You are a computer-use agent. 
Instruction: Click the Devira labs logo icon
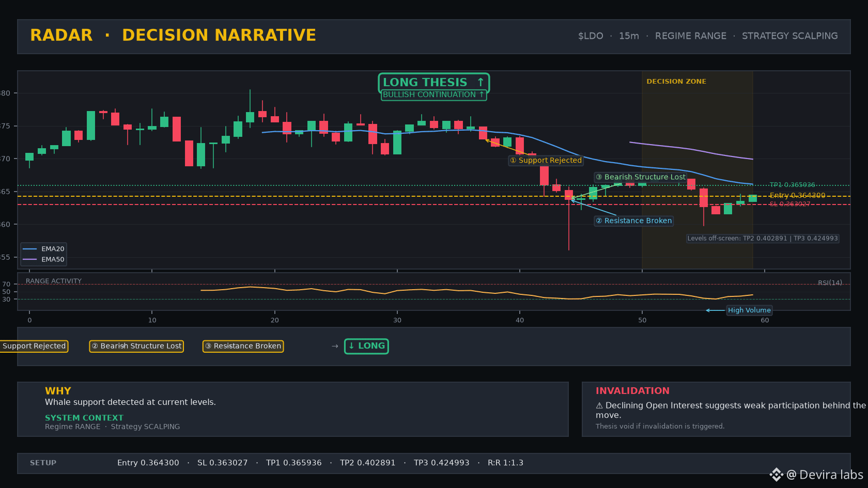point(777,475)
